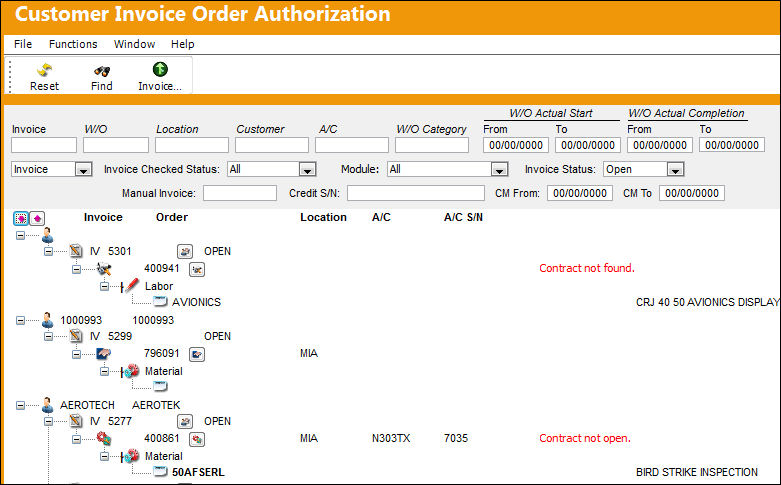This screenshot has height=485, width=781.
Task: Click the Invoice filter input field
Action: (x=44, y=145)
